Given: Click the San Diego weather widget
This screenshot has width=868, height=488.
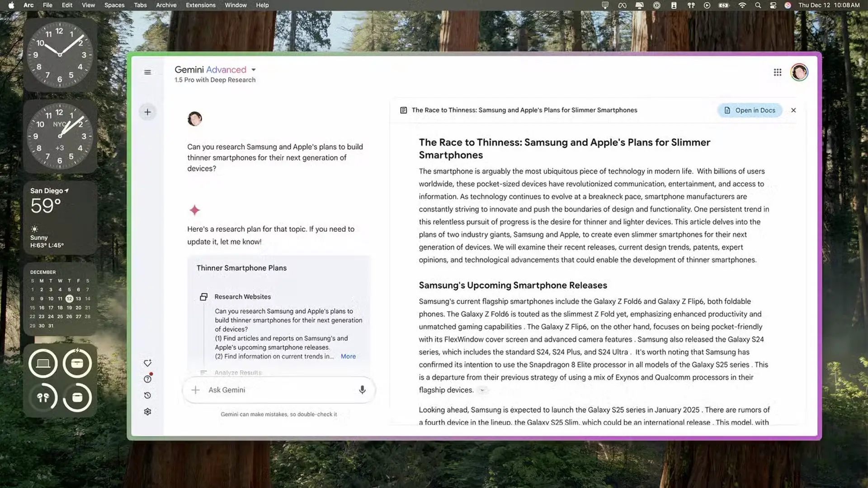Looking at the screenshot, I should coord(60,218).
